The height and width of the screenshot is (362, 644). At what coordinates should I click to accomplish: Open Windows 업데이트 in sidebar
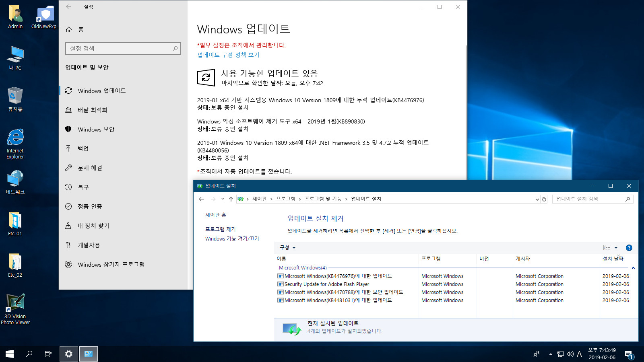(123, 90)
